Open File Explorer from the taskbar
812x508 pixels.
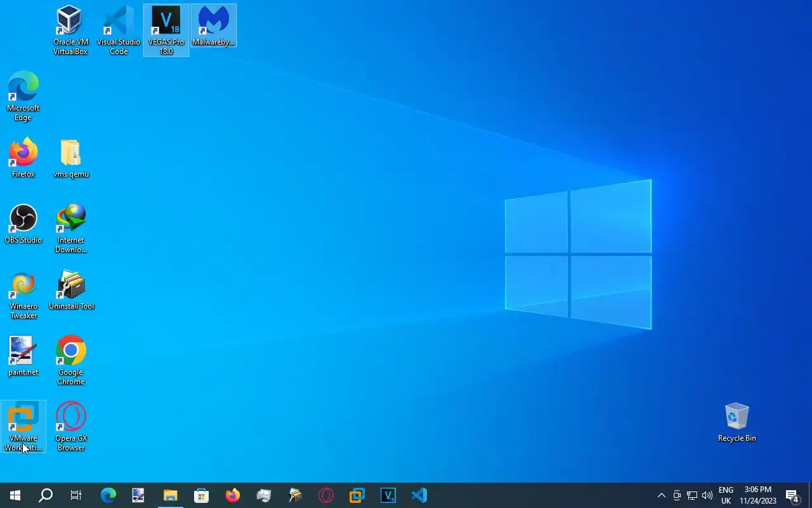pos(170,495)
